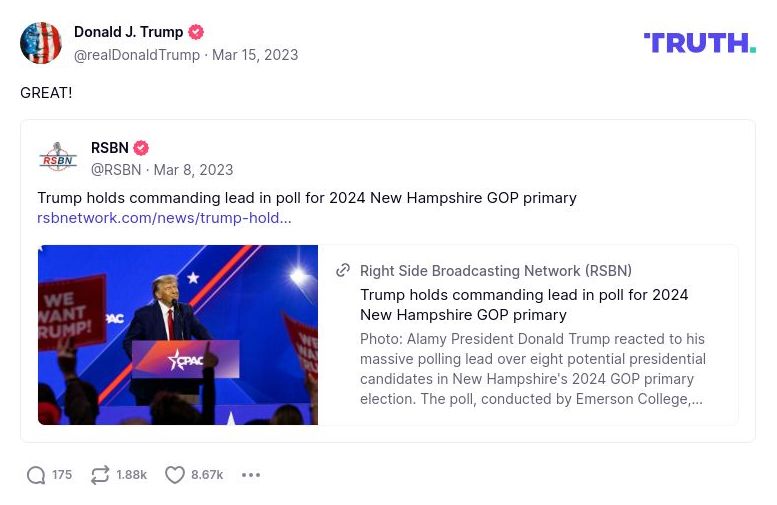The image size is (777, 505).
Task: Click the link chain icon in preview card
Action: pyautogui.click(x=343, y=271)
